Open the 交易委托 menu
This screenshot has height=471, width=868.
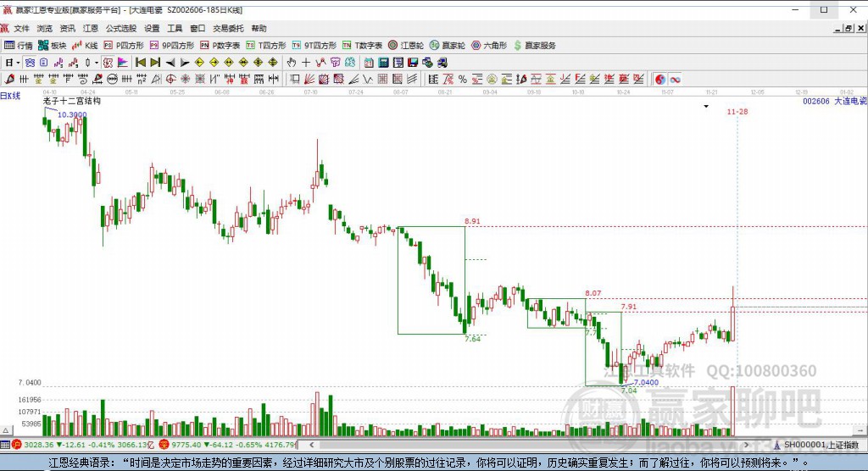coord(228,28)
